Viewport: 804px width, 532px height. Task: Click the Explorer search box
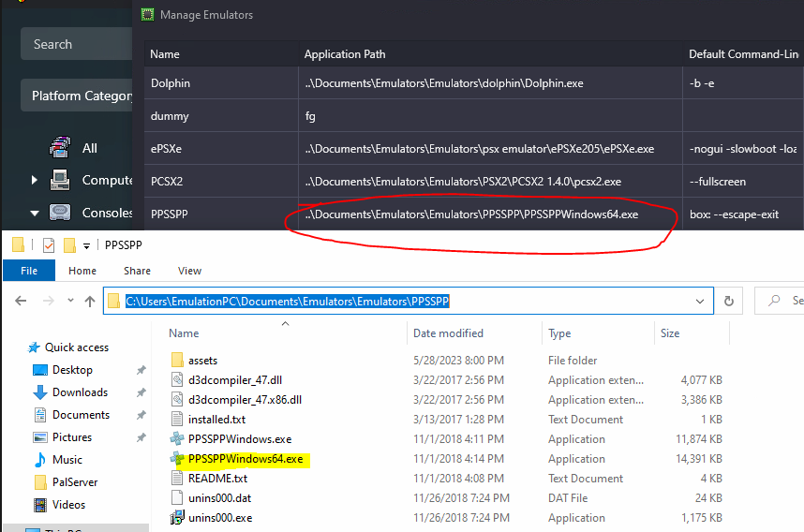click(780, 301)
